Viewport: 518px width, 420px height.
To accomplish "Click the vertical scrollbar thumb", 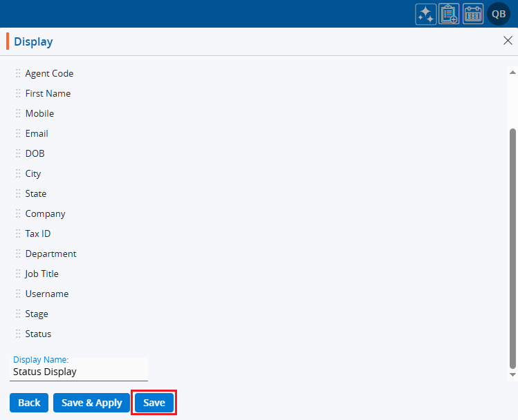I will 512,249.
